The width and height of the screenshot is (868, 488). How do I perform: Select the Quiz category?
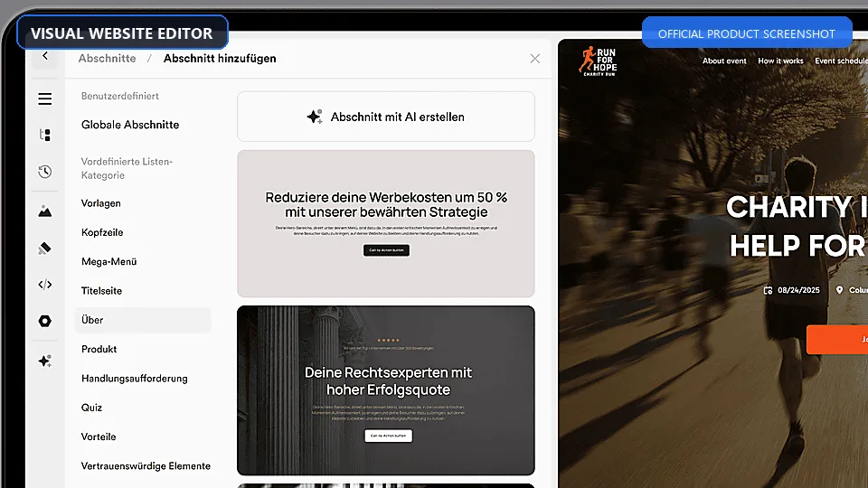coord(91,408)
